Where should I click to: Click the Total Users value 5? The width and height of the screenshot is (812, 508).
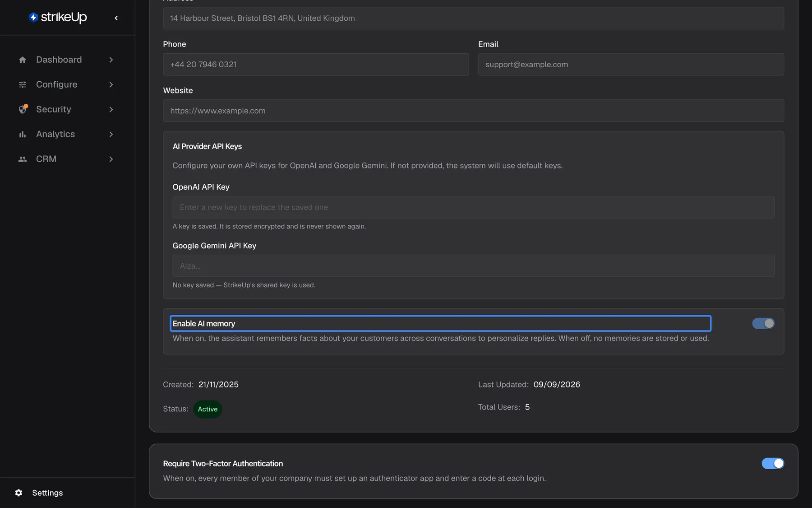point(527,407)
